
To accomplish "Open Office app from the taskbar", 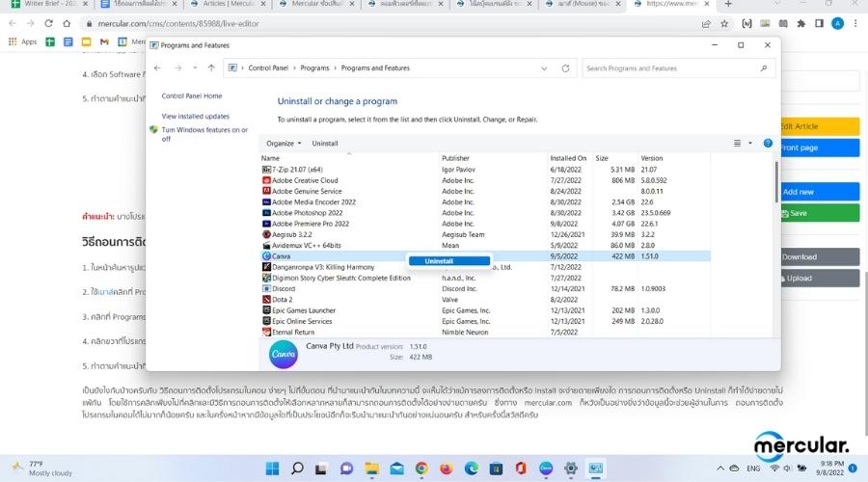I will (521, 469).
